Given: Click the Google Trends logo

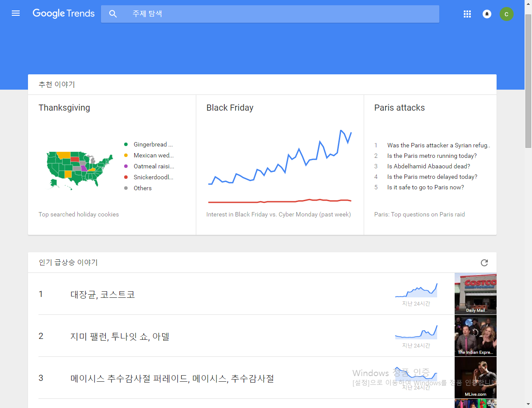Looking at the screenshot, I should click(x=63, y=14).
